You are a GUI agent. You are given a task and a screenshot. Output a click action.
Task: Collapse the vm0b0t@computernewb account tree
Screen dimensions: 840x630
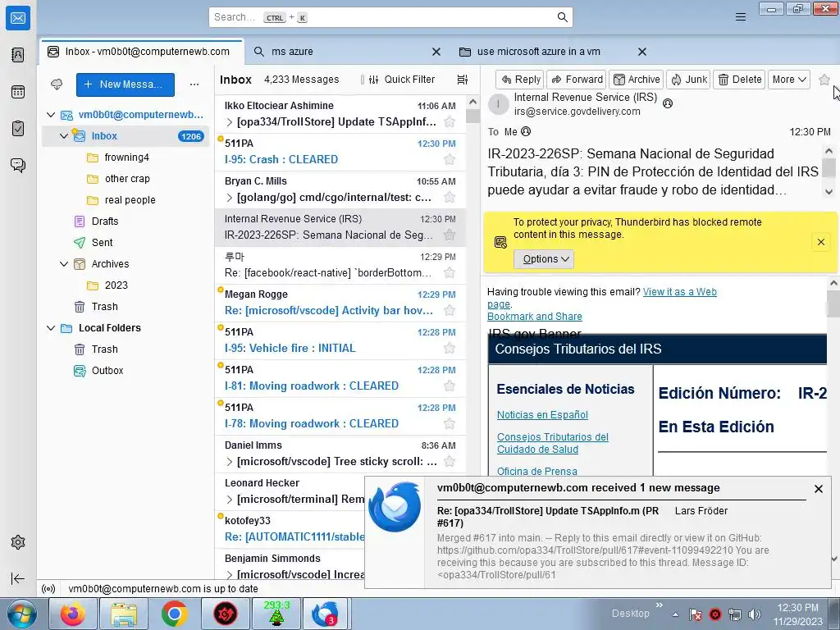point(51,115)
